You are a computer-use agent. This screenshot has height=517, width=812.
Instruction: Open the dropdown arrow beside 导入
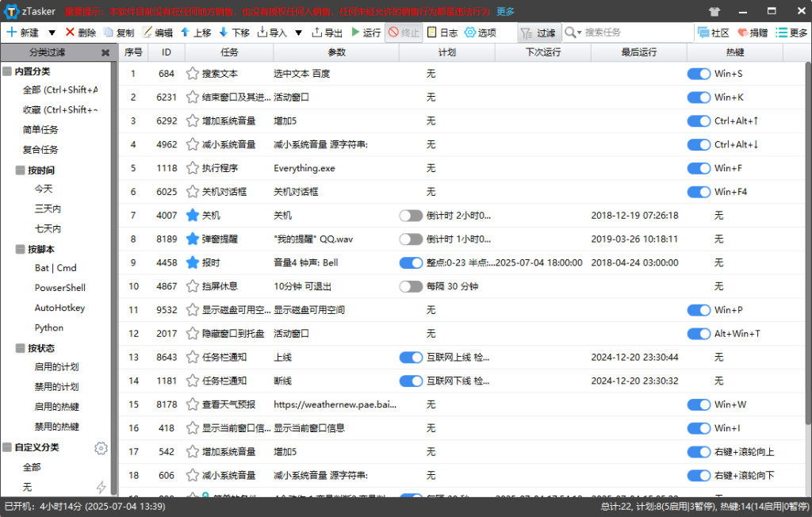[x=299, y=33]
